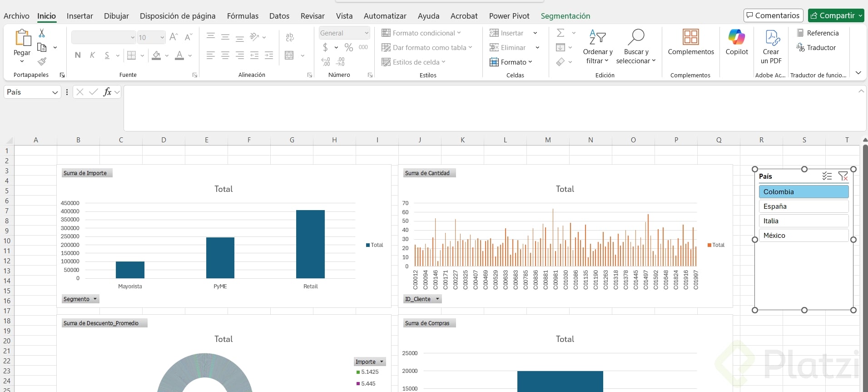This screenshot has width=868, height=392.
Task: Click the Ordenar y filtrar icon
Action: (597, 37)
